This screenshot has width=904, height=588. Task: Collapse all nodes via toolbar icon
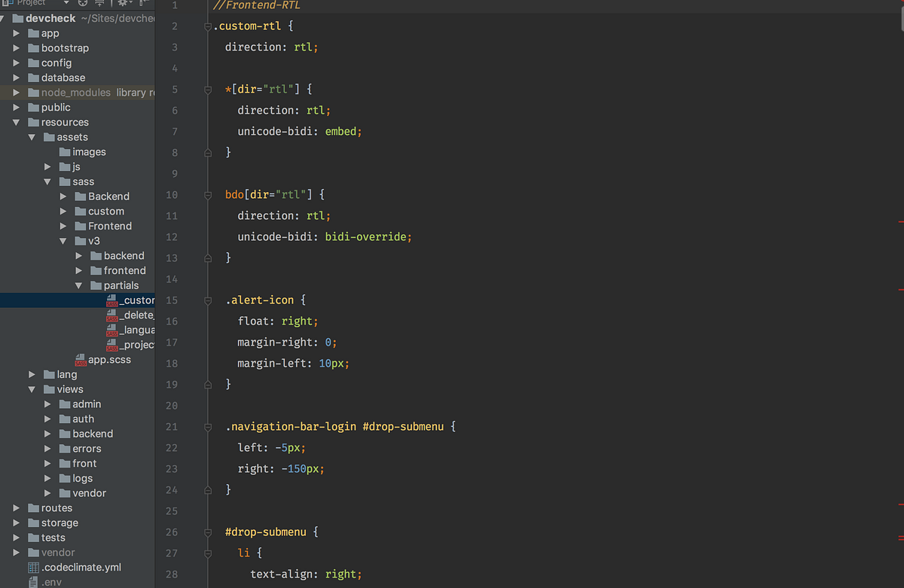coord(99,4)
